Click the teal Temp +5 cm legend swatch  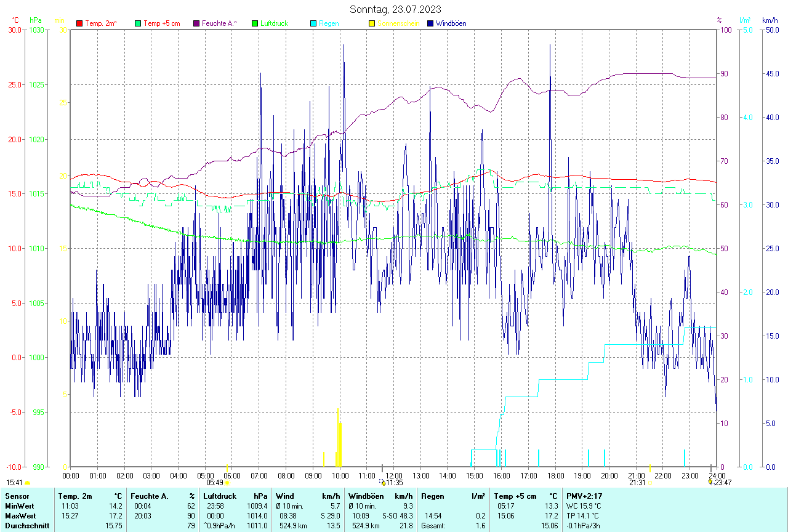click(x=138, y=23)
